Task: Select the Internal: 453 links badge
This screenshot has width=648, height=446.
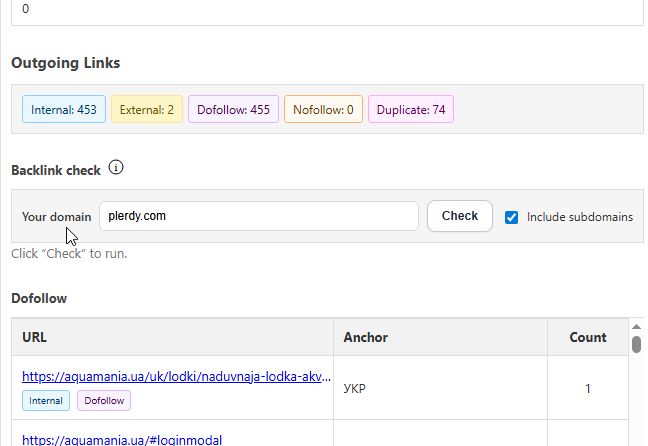Action: point(64,110)
